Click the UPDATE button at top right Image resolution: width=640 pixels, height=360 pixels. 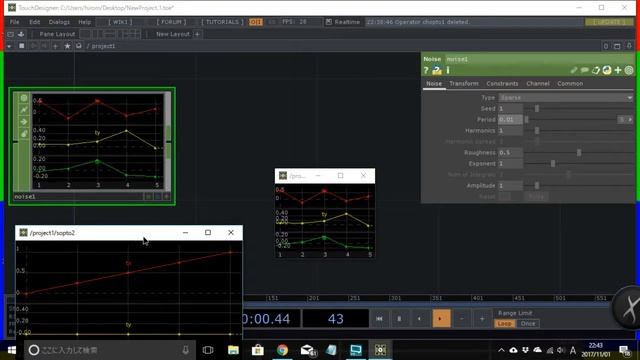coord(609,22)
